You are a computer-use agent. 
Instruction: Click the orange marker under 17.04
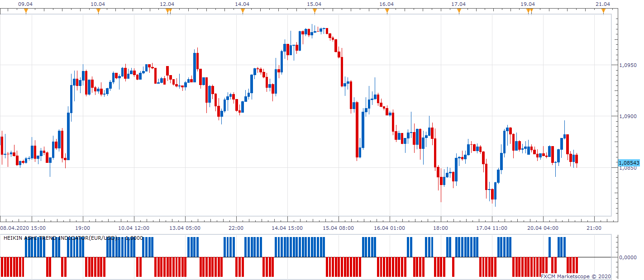[459, 11]
